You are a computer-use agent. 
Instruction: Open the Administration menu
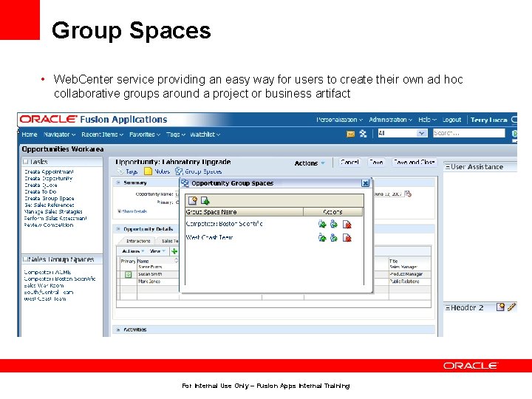[x=391, y=120]
